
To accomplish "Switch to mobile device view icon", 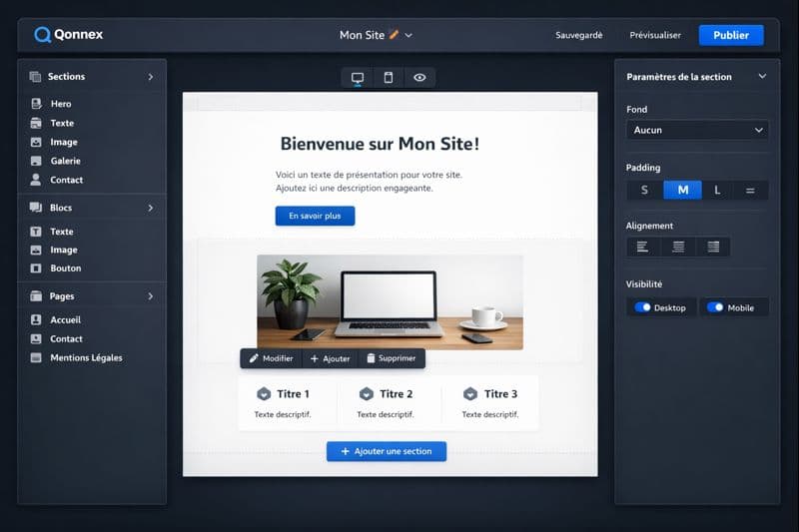I will 389,78.
